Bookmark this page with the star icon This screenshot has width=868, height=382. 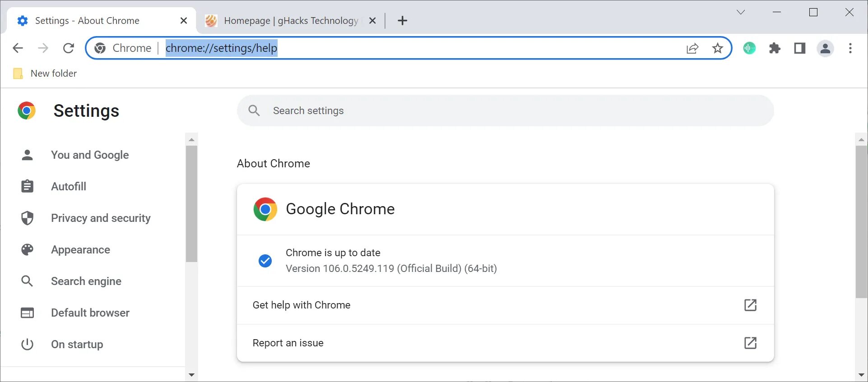tap(717, 48)
